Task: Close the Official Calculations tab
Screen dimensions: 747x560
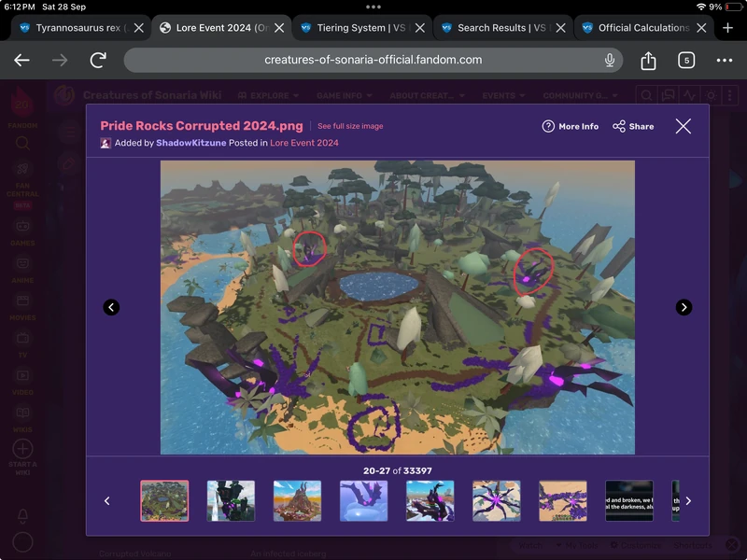Action: coord(701,28)
